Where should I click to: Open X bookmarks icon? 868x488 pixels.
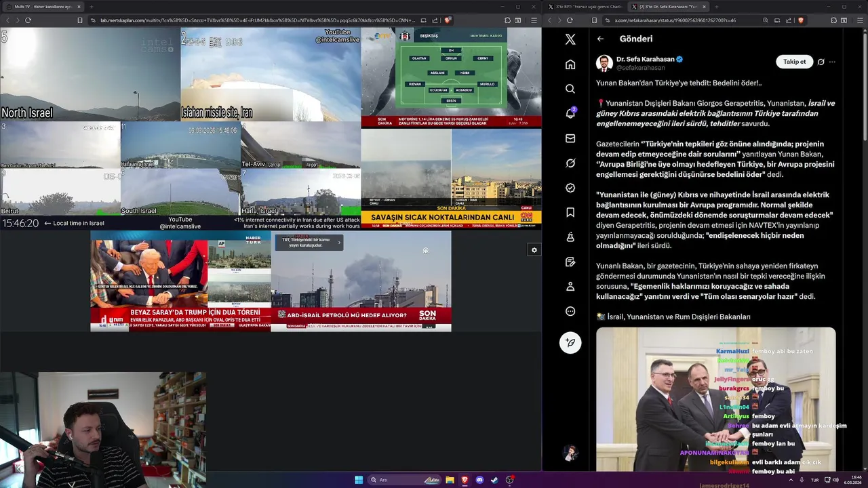click(x=570, y=212)
